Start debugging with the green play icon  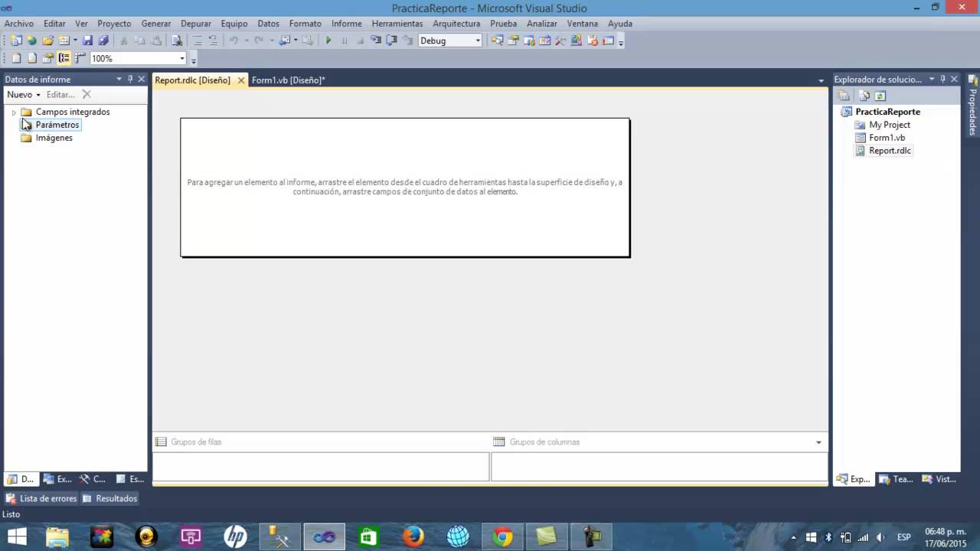[x=328, y=41]
